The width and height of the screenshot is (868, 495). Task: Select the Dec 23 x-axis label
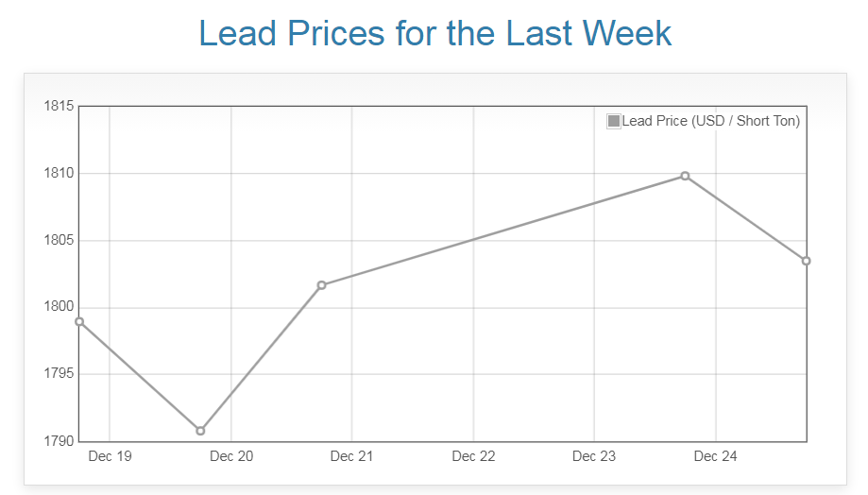pyautogui.click(x=594, y=457)
